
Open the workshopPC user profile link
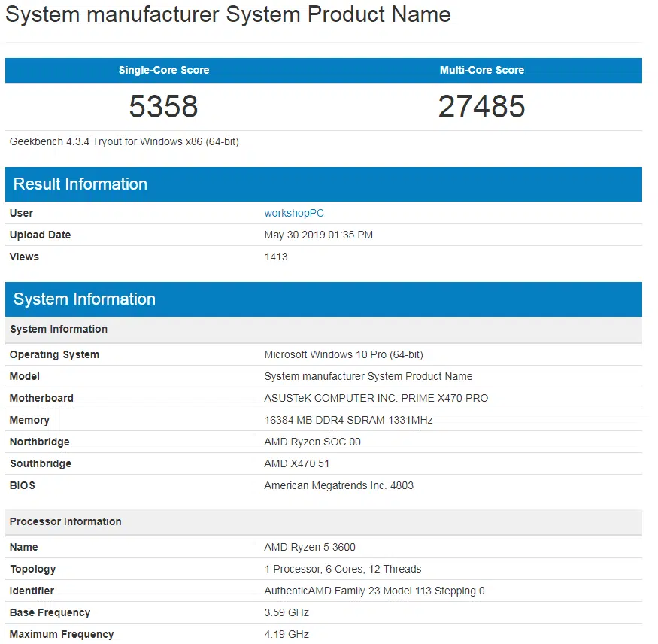pyautogui.click(x=294, y=213)
